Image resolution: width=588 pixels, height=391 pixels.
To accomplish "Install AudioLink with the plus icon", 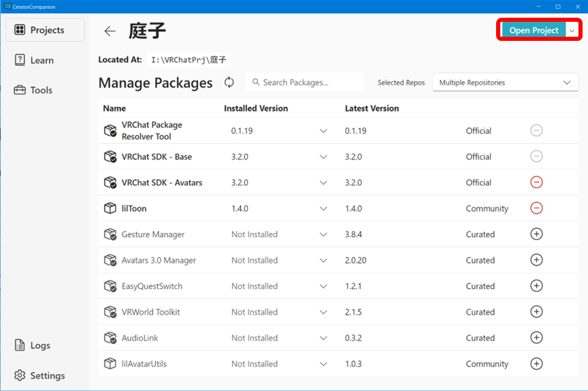I will coord(536,338).
